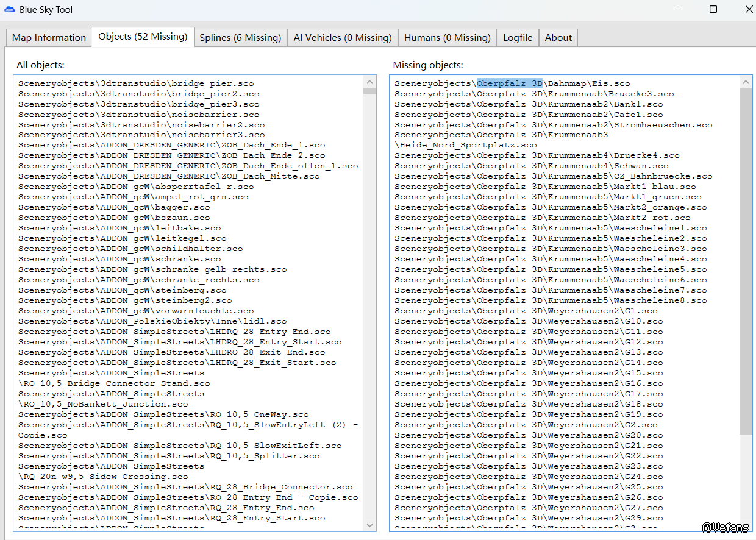Image resolution: width=756 pixels, height=540 pixels.
Task: Click the All objects list scroll-up arrow
Action: pos(369,82)
